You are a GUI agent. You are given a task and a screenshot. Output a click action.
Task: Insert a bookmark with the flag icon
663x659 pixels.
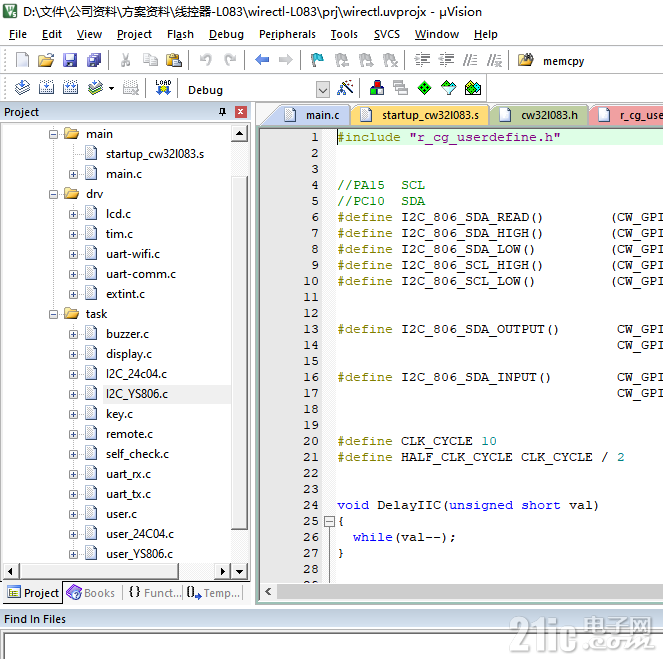(x=317, y=60)
